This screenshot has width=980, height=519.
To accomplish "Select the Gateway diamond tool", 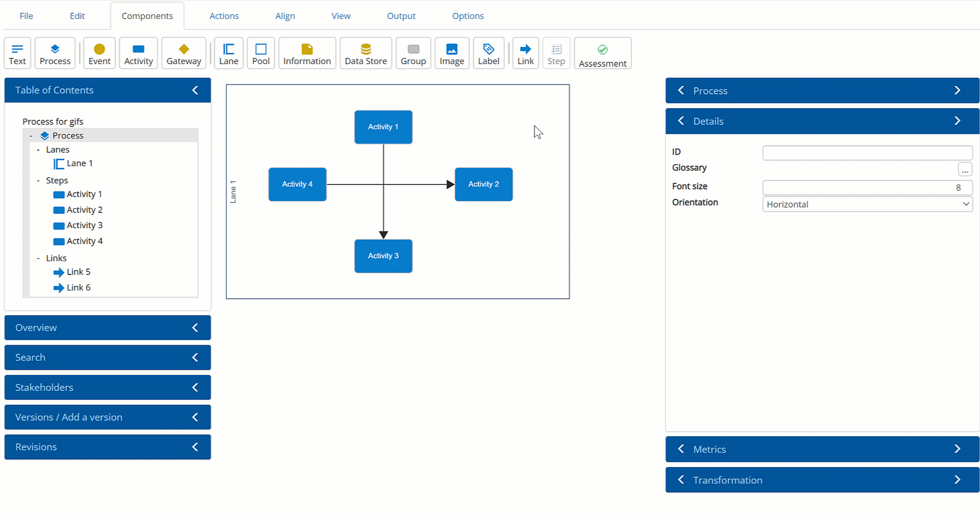I will [183, 54].
